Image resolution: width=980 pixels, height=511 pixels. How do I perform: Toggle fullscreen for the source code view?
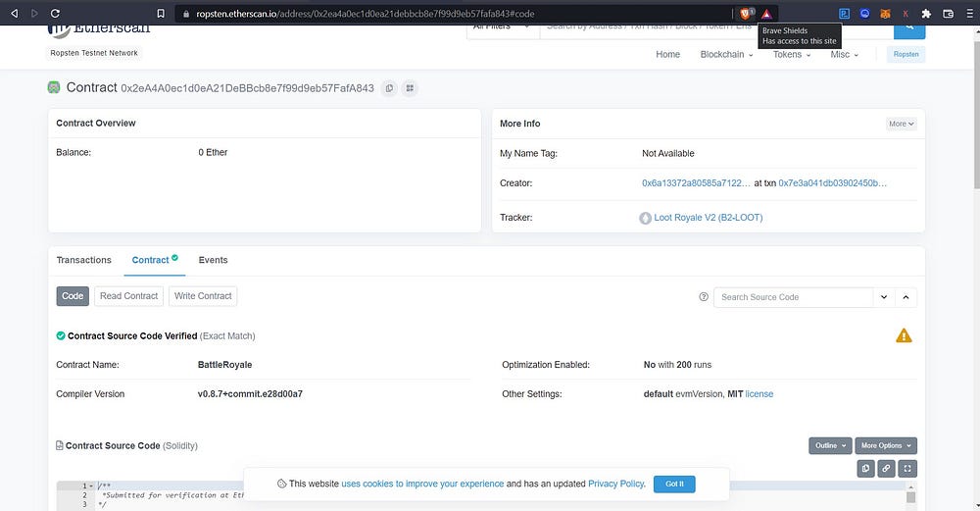(x=907, y=469)
